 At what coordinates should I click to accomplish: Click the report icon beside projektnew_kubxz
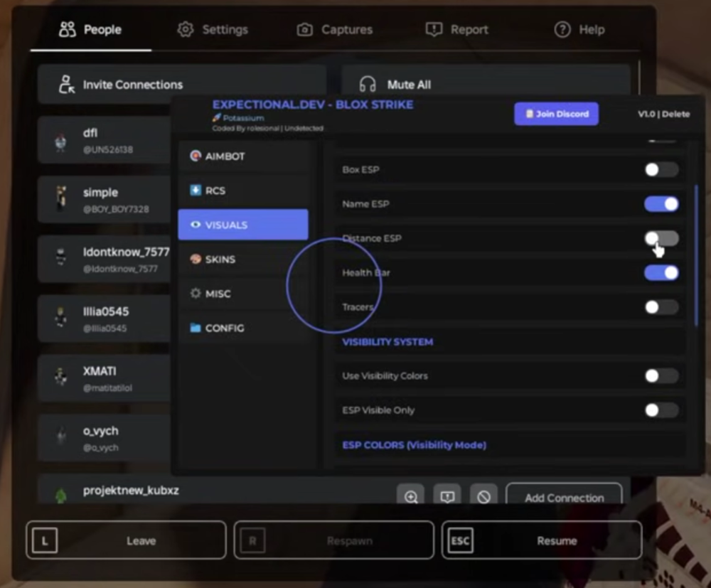[x=447, y=497]
